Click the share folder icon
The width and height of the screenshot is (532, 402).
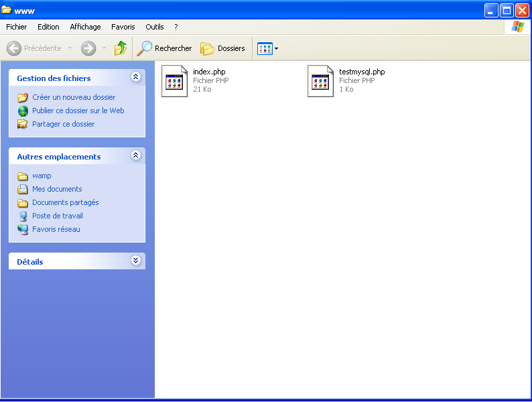pyautogui.click(x=23, y=124)
